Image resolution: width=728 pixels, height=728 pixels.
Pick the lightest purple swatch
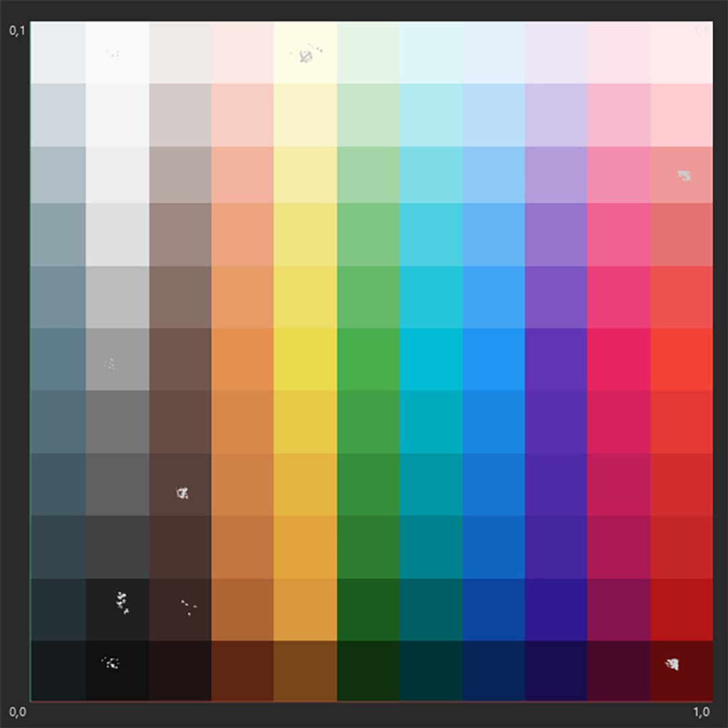[555, 53]
